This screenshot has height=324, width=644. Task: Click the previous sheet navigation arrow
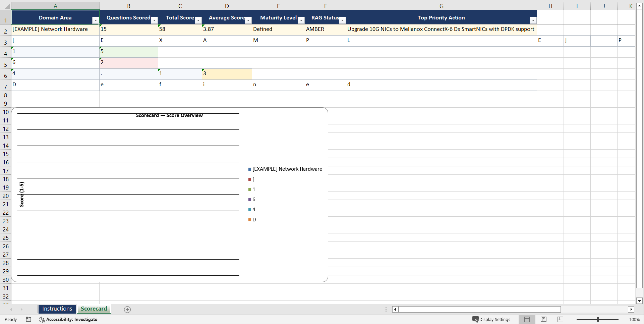(11, 309)
